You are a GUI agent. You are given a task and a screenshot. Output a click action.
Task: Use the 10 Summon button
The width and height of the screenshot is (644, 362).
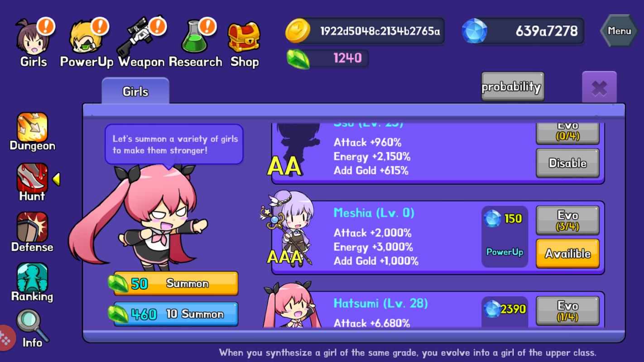[x=175, y=314]
